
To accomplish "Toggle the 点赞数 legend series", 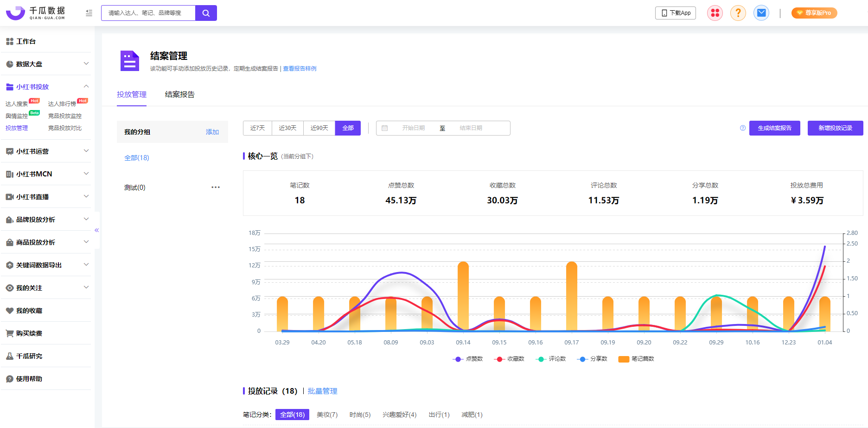I will pos(468,359).
